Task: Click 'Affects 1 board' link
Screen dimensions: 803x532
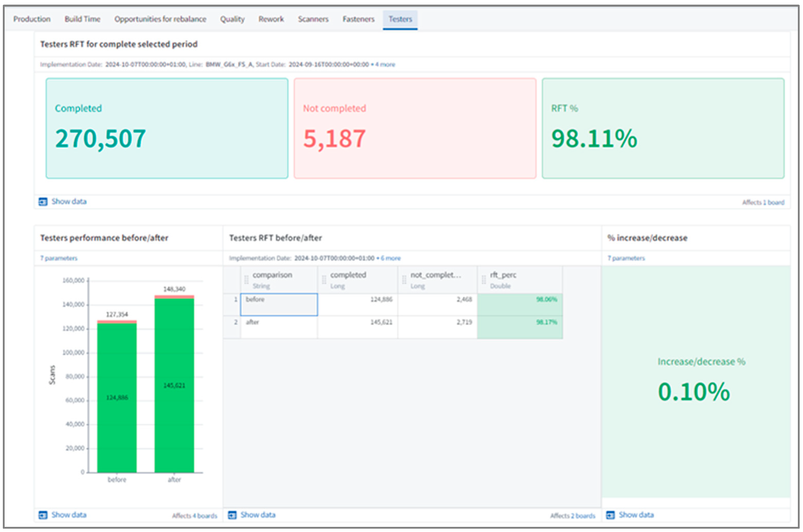Action: [x=763, y=203]
